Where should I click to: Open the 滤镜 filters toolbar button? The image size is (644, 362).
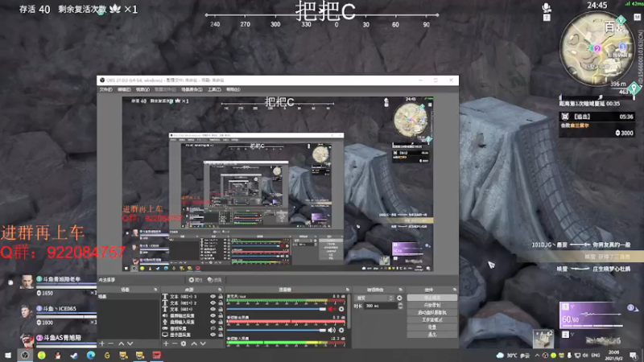click(215, 280)
